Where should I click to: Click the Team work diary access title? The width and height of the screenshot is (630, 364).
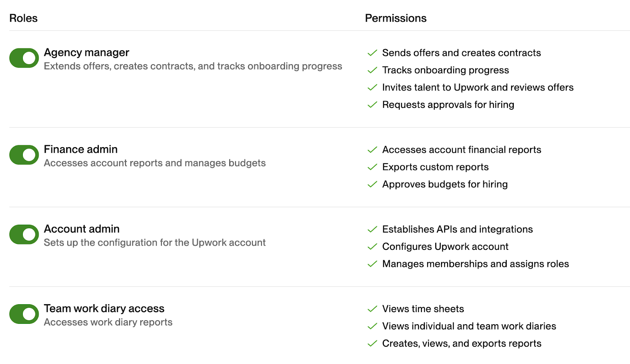104,309
